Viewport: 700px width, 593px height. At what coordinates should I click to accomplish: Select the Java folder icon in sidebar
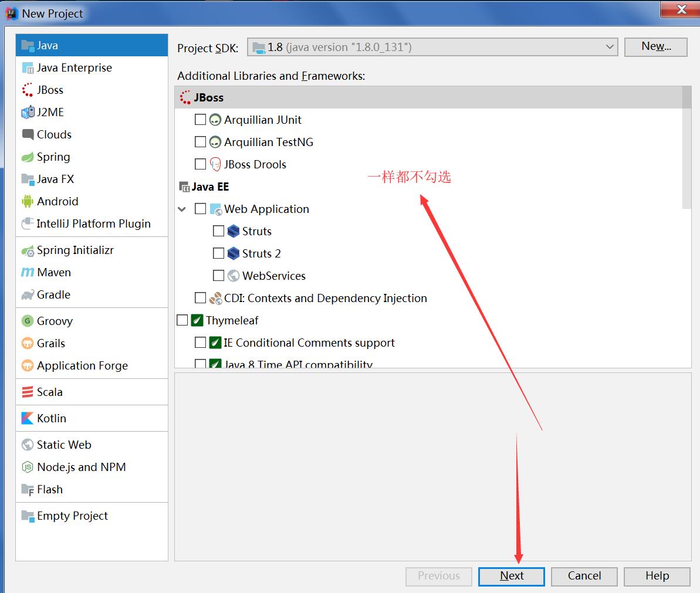28,46
